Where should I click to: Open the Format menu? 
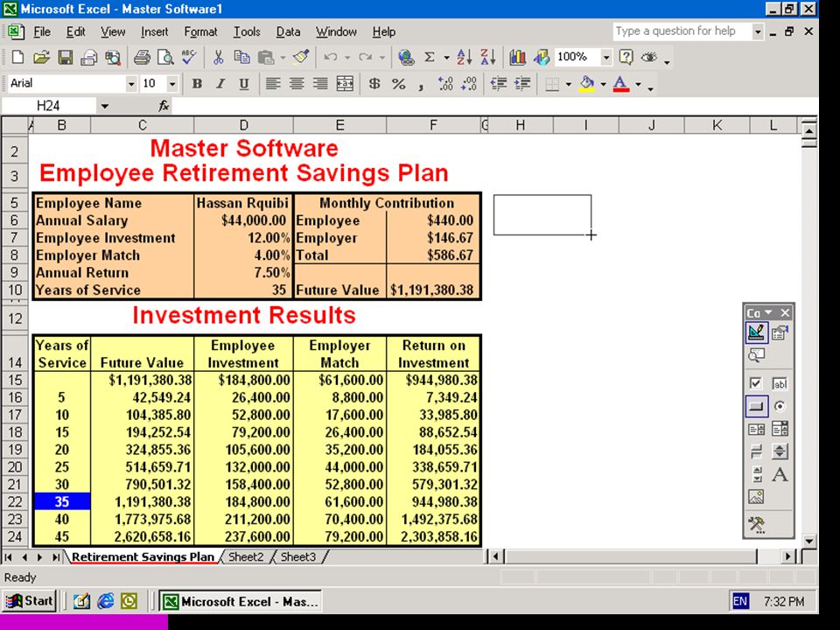click(x=200, y=31)
